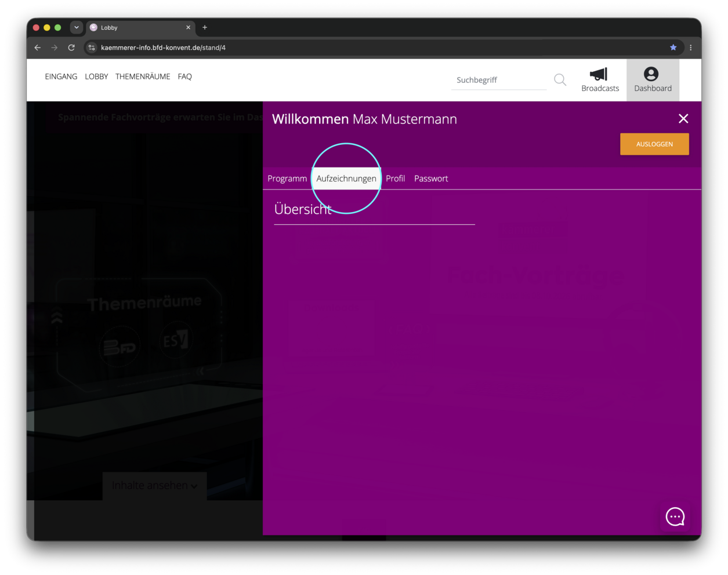Click the browser address bar URL
Image resolution: width=728 pixels, height=575 pixels.
(163, 48)
